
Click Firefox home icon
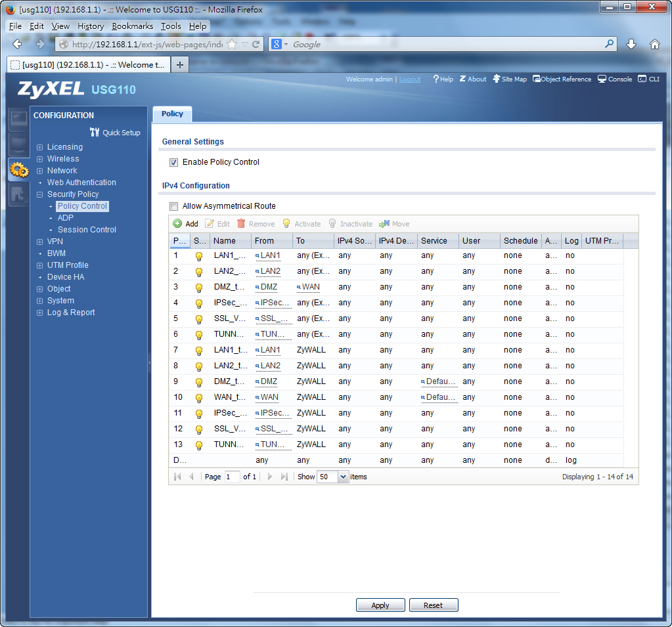[654, 44]
